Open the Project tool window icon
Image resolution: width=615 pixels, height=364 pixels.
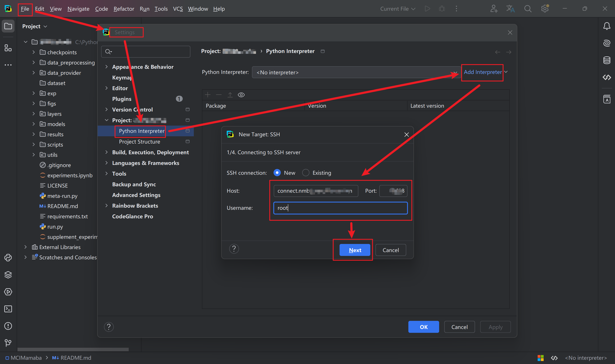[x=8, y=26]
